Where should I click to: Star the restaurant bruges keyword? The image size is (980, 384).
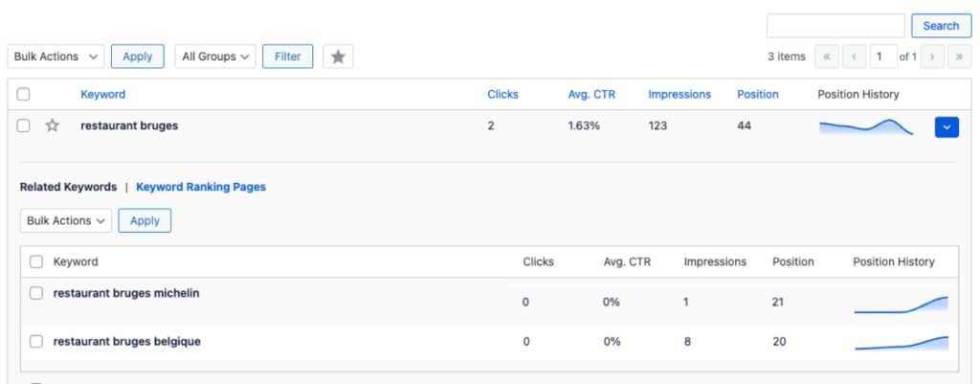coord(53,125)
